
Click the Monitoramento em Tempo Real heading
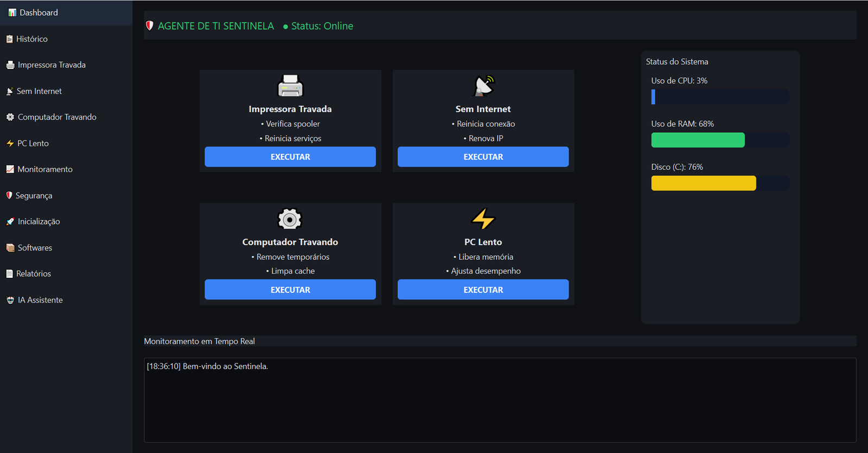pos(199,341)
